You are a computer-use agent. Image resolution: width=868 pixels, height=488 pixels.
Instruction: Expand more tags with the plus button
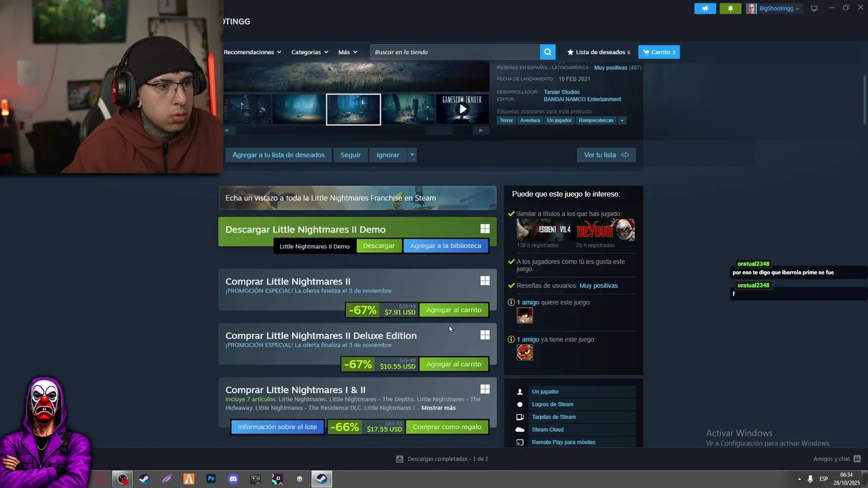click(622, 121)
